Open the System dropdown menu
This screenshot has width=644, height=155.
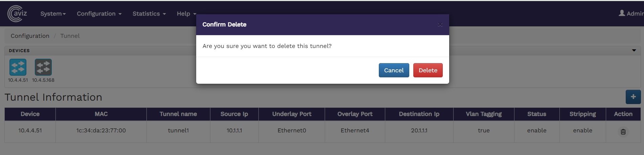(53, 14)
